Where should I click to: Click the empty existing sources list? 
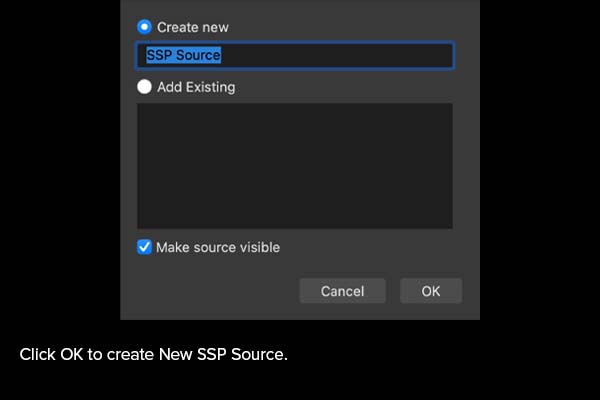tap(294, 165)
